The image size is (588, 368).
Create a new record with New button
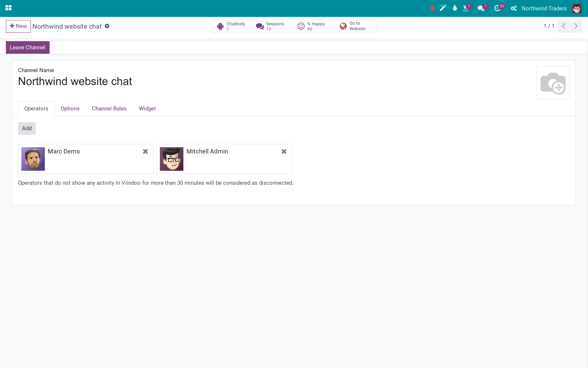click(18, 26)
